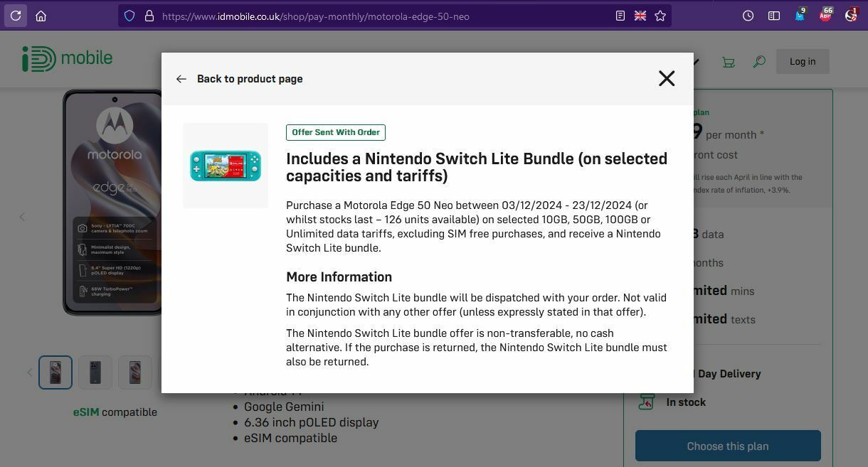Bookmark this page with the star
The image size is (868, 467).
(660, 16)
